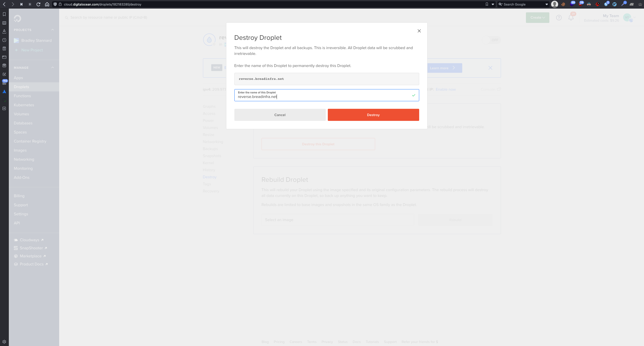Viewport: 644px width, 346px height.
Task: Go to browser home page icon
Action: tap(47, 4)
